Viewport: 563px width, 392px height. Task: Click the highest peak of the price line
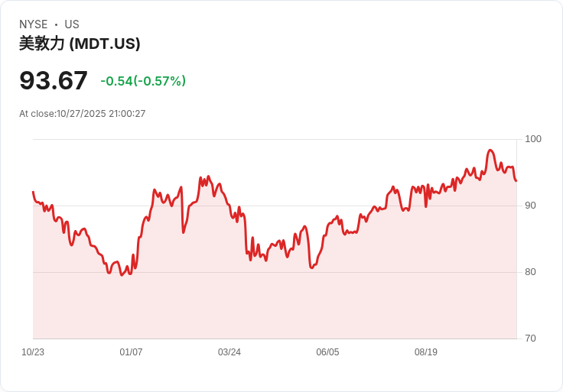click(490, 150)
